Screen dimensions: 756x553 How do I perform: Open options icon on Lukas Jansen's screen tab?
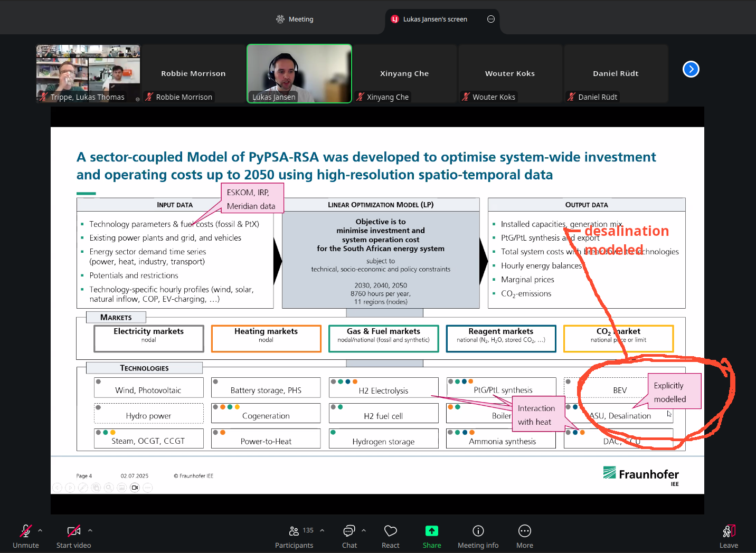coord(491,19)
